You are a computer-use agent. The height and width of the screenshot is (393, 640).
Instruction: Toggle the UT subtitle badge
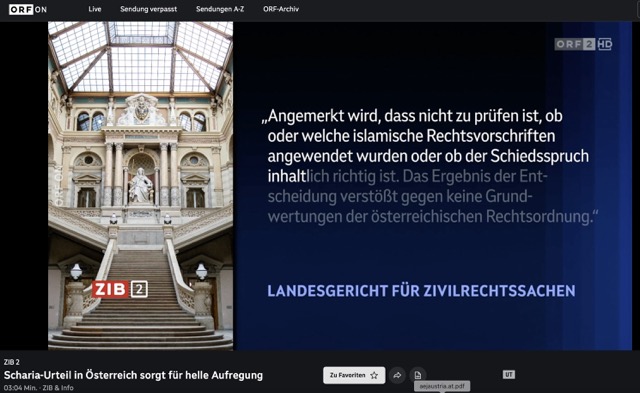pos(509,375)
